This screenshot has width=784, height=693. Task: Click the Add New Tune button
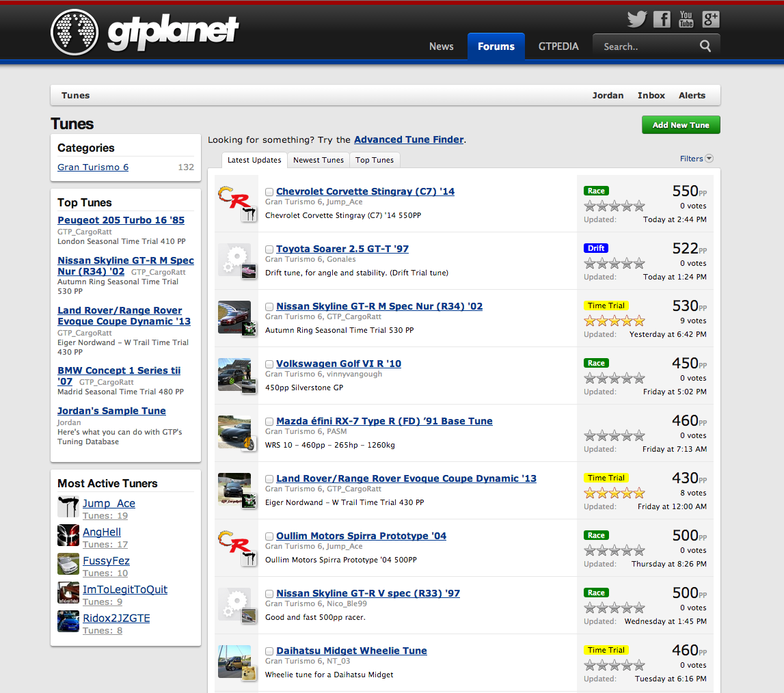tap(681, 124)
